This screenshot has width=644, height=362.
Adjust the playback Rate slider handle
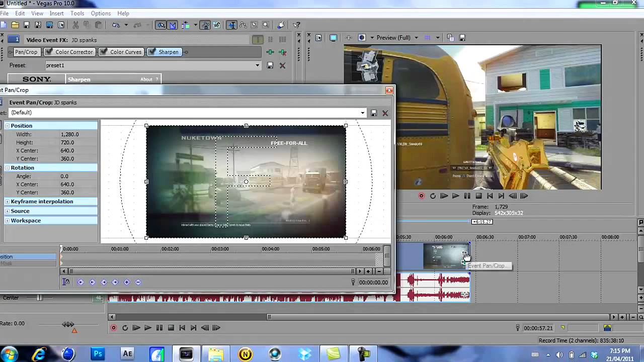pos(68,324)
